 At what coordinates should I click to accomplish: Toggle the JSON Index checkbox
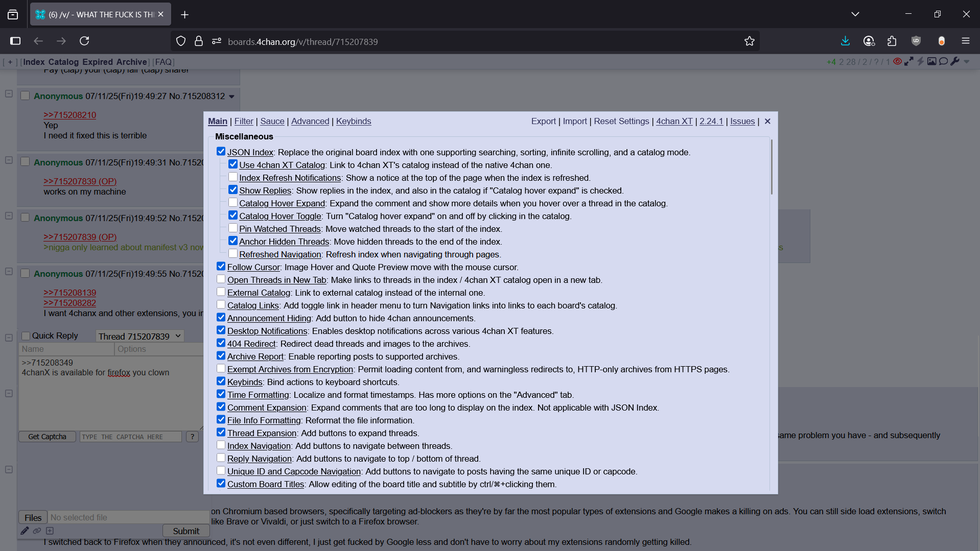(221, 152)
